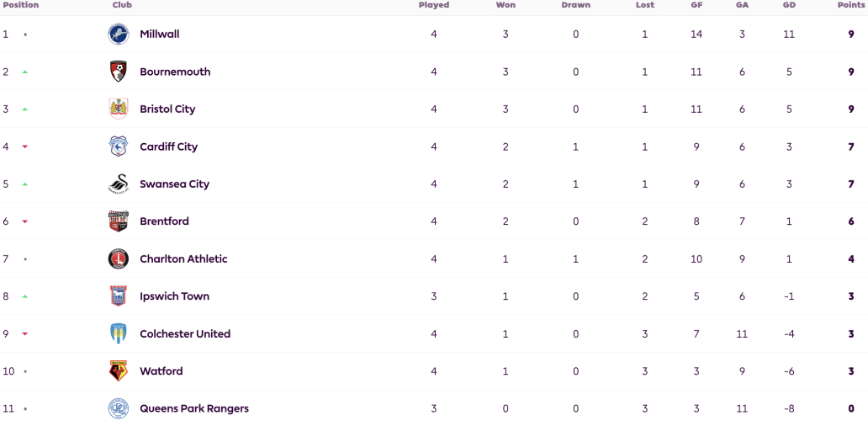
Task: Select the Bristol City crest icon
Action: (x=119, y=109)
